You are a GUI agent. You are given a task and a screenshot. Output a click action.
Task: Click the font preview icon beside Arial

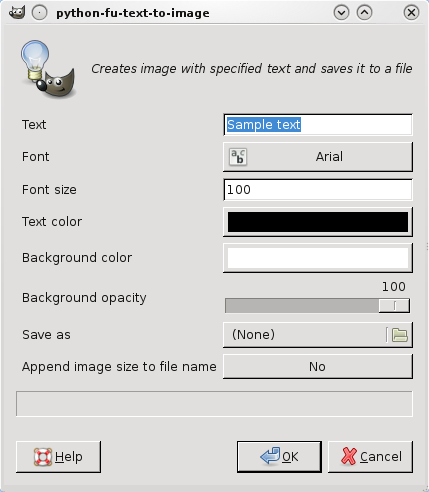238,157
